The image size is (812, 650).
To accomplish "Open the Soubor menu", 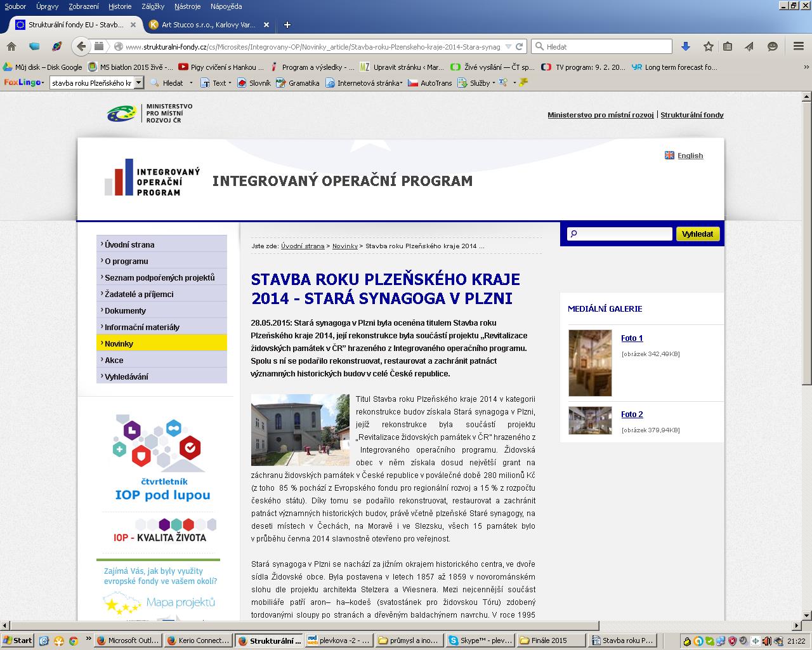I will pos(15,6).
